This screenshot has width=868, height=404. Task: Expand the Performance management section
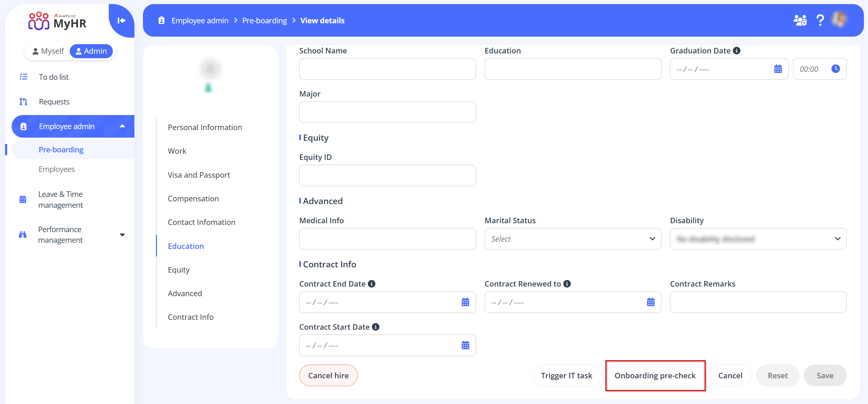122,235
